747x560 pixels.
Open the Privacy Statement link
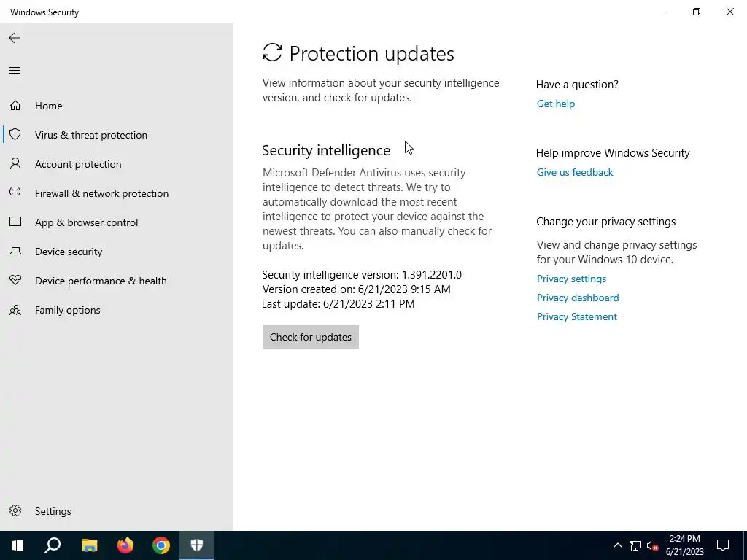coord(576,316)
